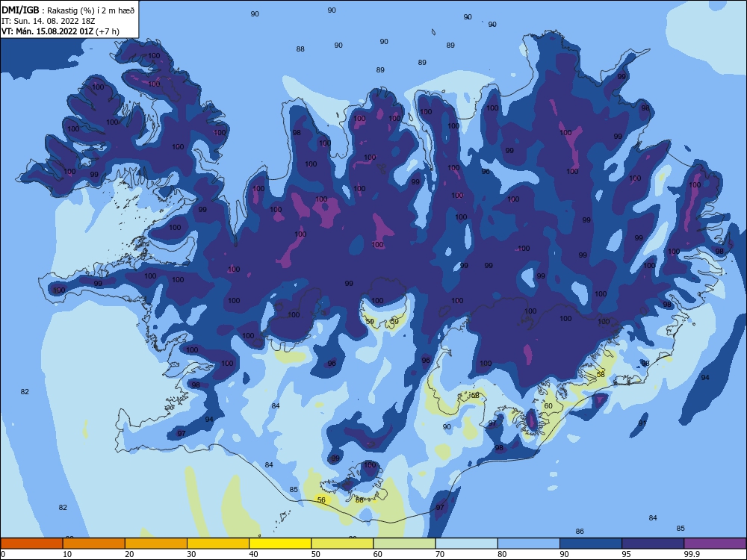747x560 pixels.
Task: Pick the dark indigo 95–99.9 legend swatch
Action: [x=653, y=544]
